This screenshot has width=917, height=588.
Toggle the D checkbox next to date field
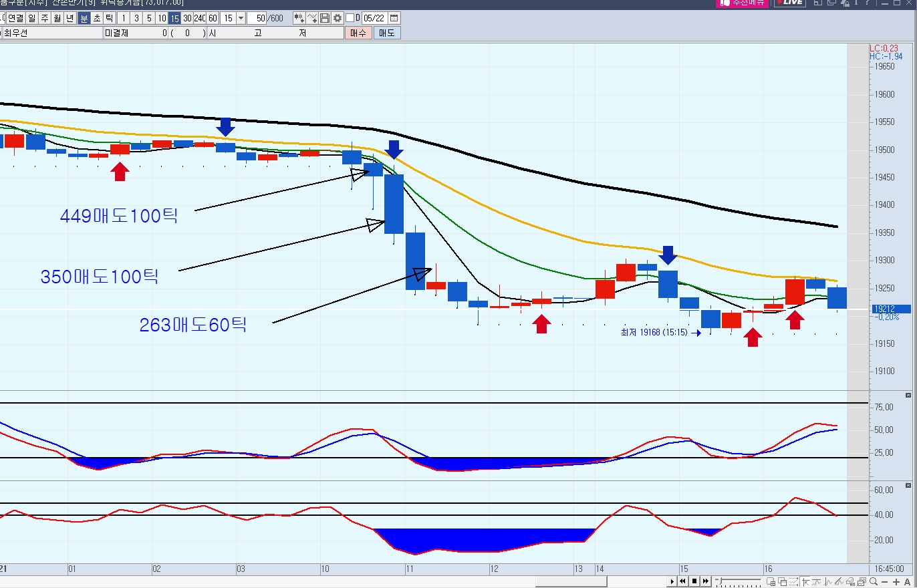pyautogui.click(x=350, y=18)
